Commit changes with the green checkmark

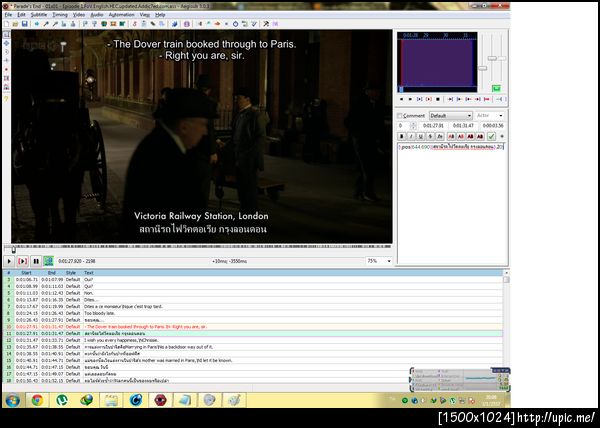point(491,136)
